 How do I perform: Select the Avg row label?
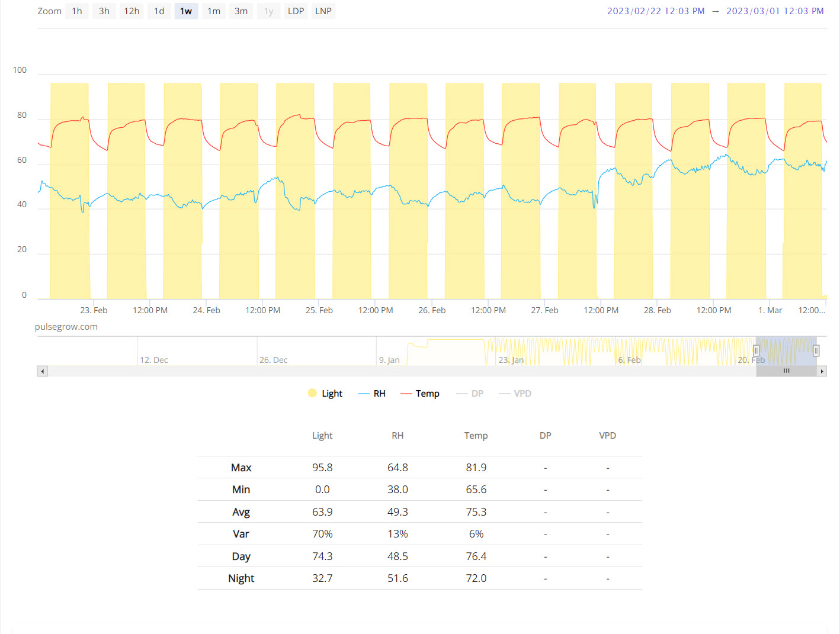[241, 512]
